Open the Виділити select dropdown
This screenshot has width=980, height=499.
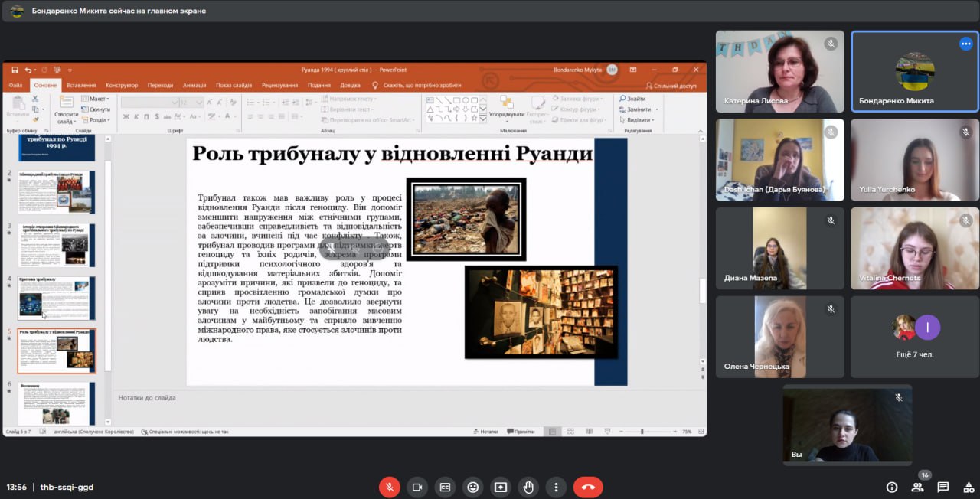pyautogui.click(x=637, y=120)
